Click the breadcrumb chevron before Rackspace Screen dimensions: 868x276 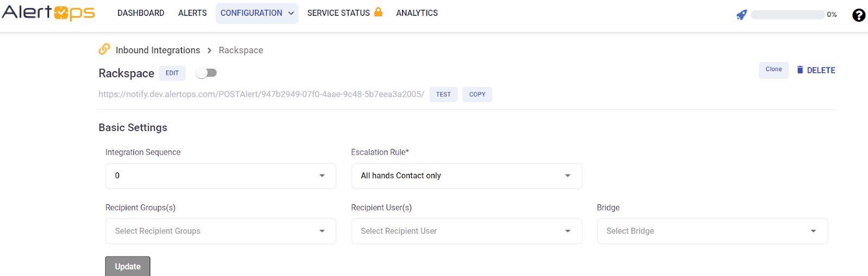209,51
